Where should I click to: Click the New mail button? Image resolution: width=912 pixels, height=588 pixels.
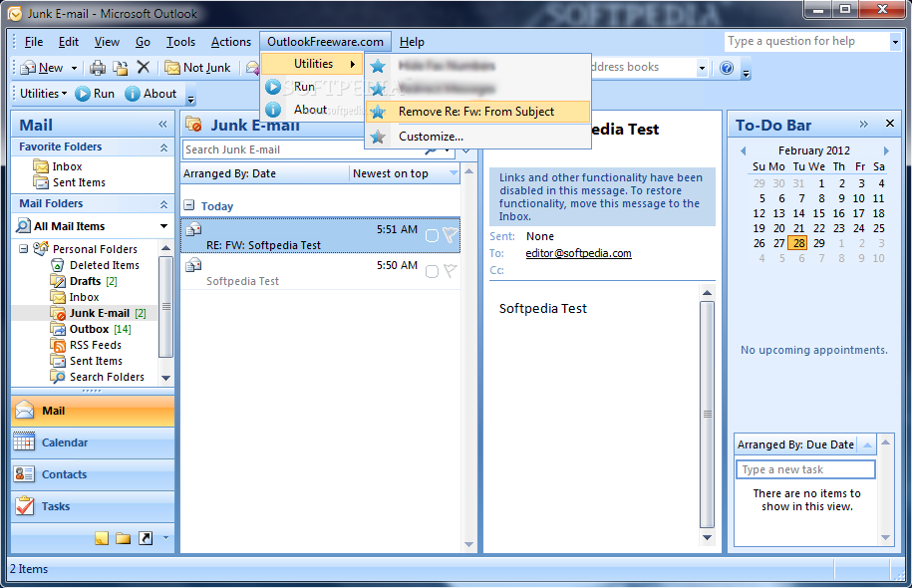pos(41,68)
